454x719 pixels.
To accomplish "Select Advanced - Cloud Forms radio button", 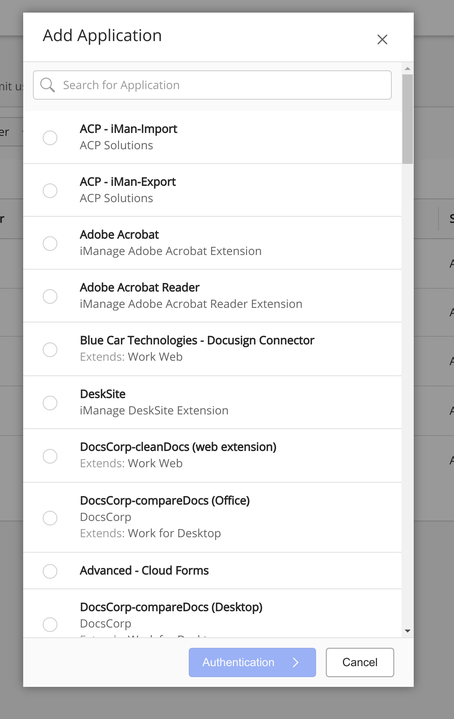I will 50,571.
